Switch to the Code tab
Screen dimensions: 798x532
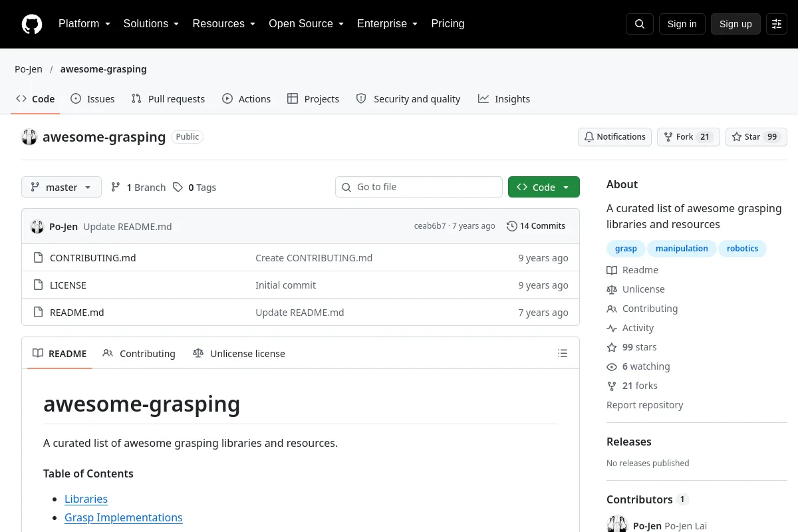point(35,99)
